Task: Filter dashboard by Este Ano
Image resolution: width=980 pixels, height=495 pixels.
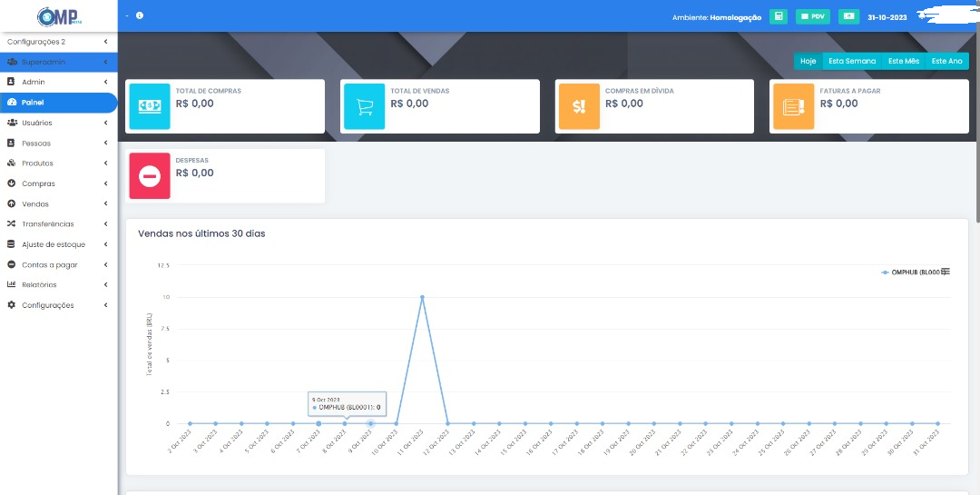Action: [946, 62]
